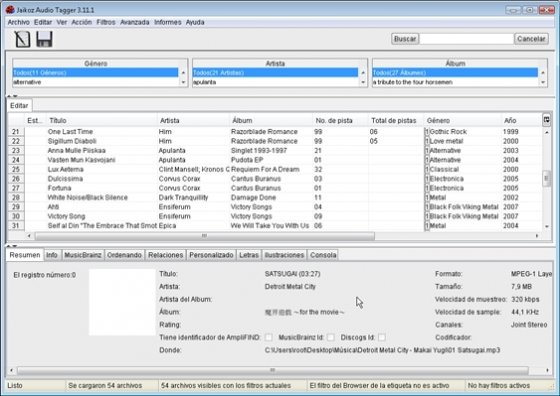Click the Sigillum Diaboli title cell
Image resolution: width=560 pixels, height=396 pixels.
(x=102, y=141)
